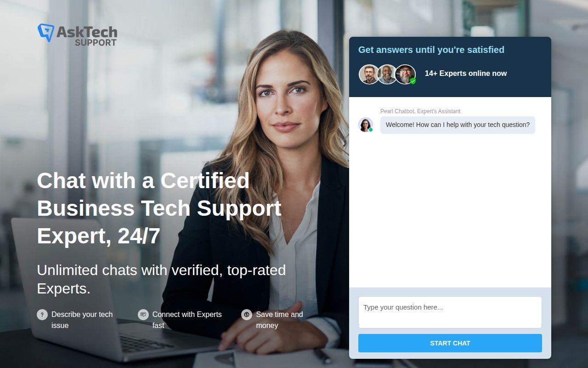Viewport: 588px width, 368px height.
Task: Click the middle expert avatar
Action: pyautogui.click(x=387, y=74)
